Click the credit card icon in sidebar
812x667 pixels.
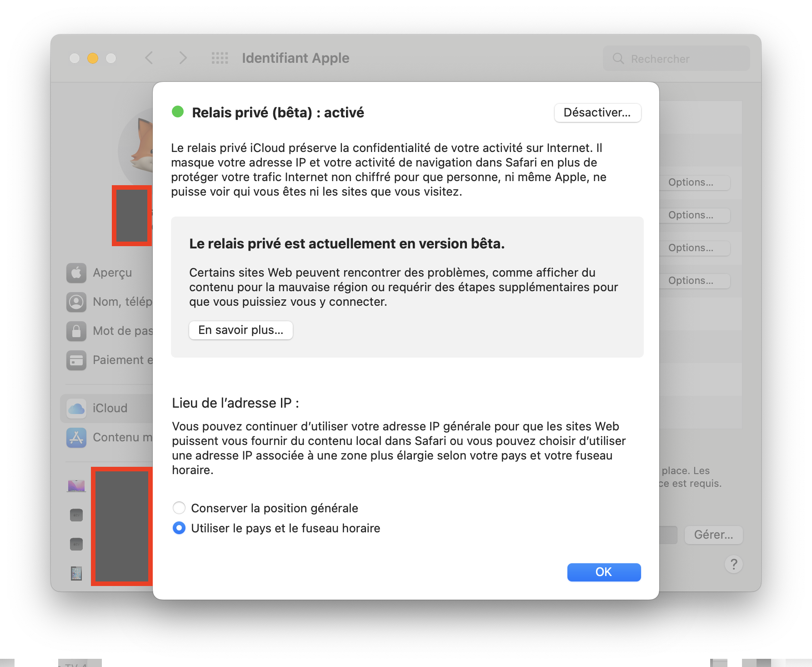[x=76, y=360]
